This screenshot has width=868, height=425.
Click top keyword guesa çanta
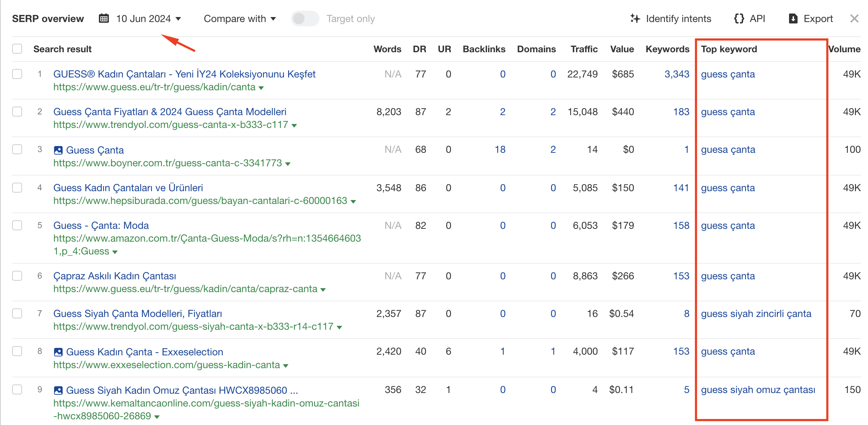pyautogui.click(x=728, y=149)
